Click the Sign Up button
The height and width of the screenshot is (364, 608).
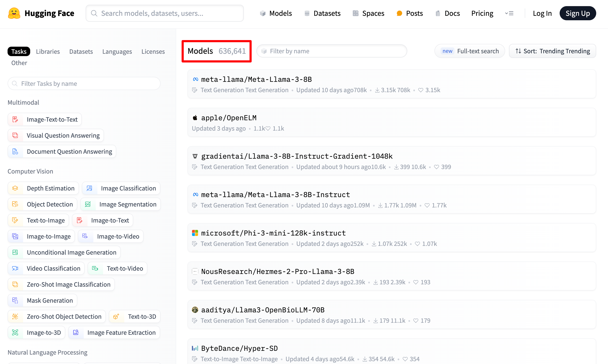pyautogui.click(x=577, y=13)
